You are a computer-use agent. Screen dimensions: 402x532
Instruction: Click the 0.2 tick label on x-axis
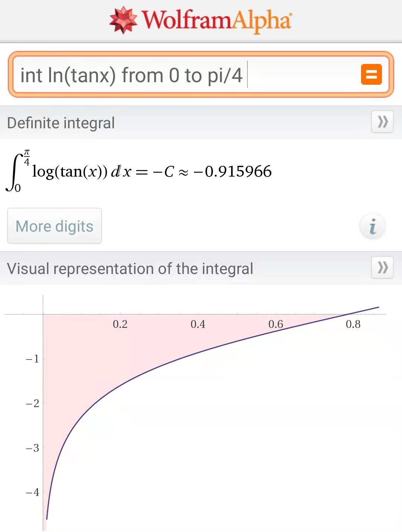click(x=120, y=324)
